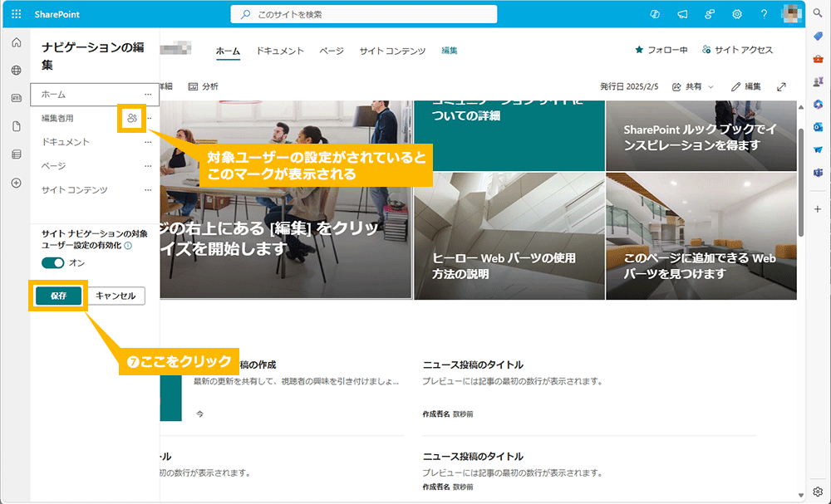
Task: Click the pencil 編集 page button
Action: click(x=745, y=86)
